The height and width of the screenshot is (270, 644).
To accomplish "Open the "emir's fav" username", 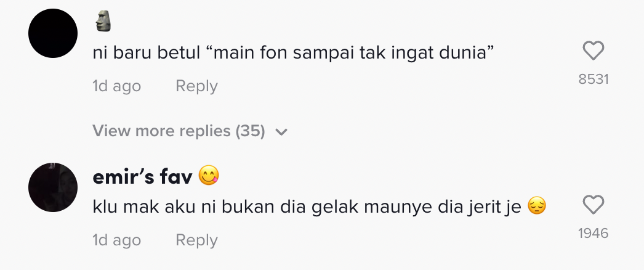I will point(143,178).
